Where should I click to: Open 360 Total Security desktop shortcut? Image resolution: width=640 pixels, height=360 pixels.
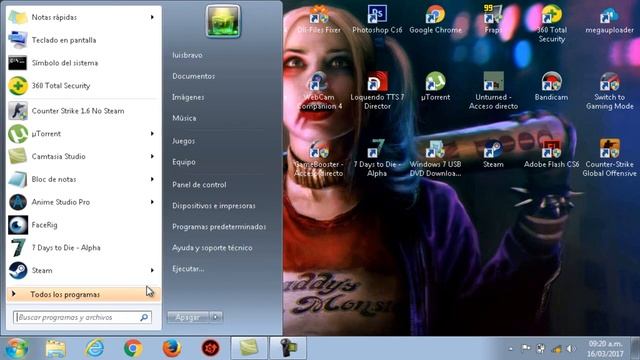(x=551, y=24)
